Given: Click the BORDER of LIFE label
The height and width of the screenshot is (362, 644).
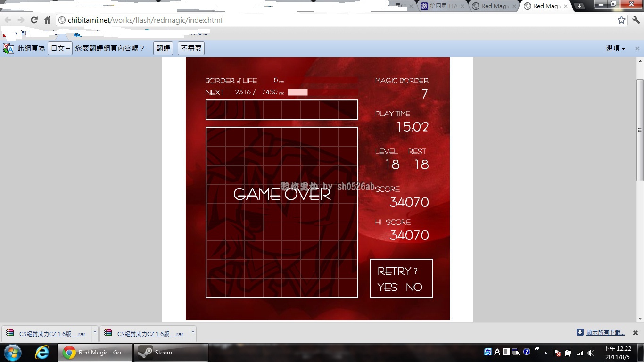Looking at the screenshot, I should coord(231,81).
